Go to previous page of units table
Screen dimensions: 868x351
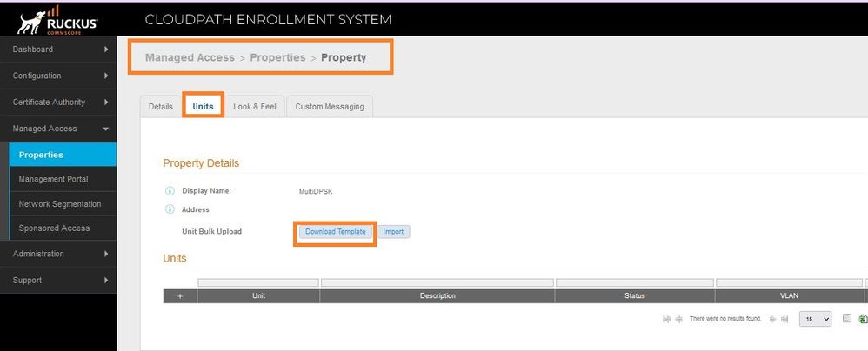(678, 320)
